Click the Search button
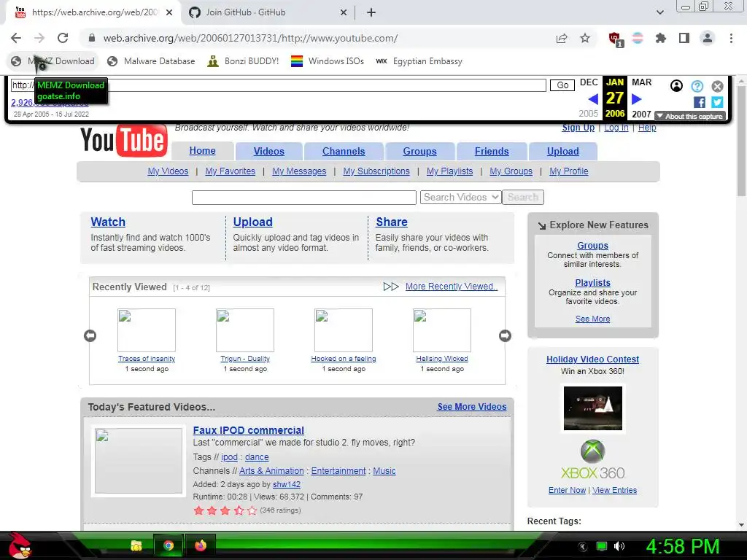 click(523, 197)
